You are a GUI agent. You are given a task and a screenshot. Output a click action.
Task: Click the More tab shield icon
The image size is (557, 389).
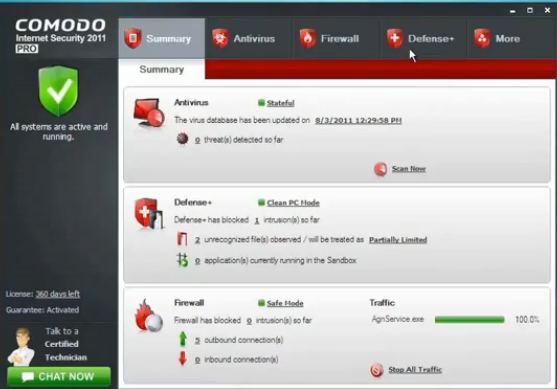[482, 38]
